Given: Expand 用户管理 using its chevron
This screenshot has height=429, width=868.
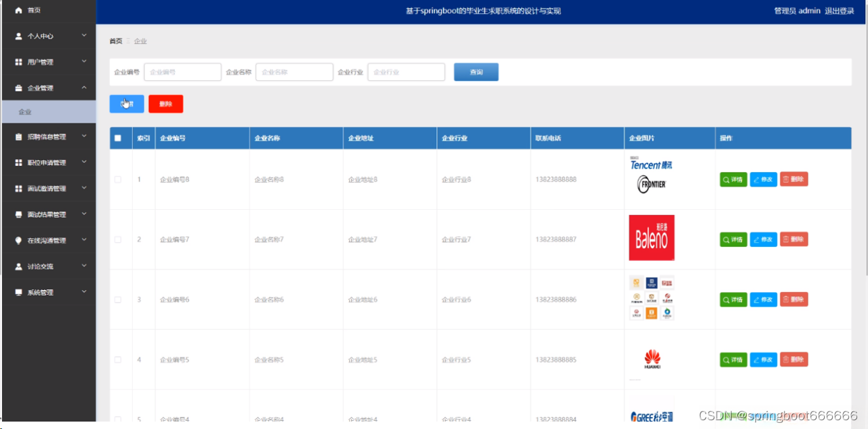Looking at the screenshot, I should (84, 61).
